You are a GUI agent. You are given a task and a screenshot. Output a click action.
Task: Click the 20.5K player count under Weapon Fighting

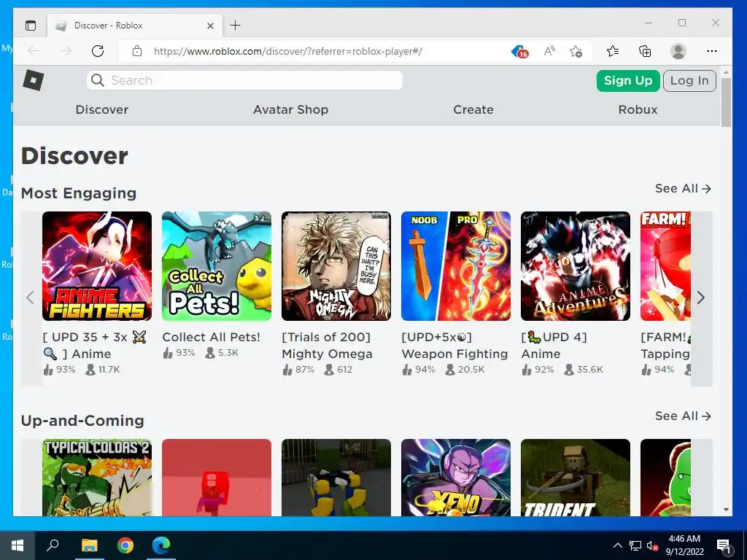[465, 370]
